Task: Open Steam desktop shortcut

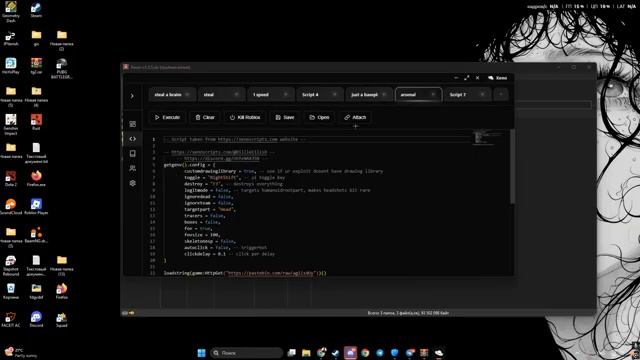Action: (36, 10)
